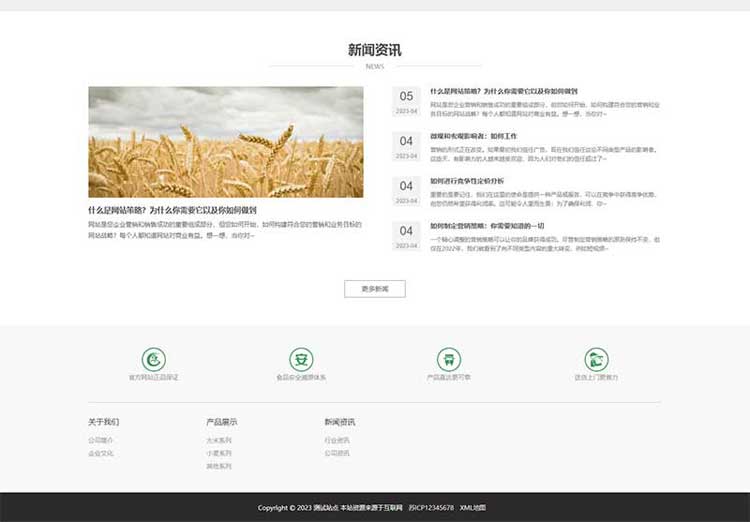This screenshot has width=750, height=522.
Task: Open the XML地图 link in the bottom bar
Action: (x=473, y=508)
